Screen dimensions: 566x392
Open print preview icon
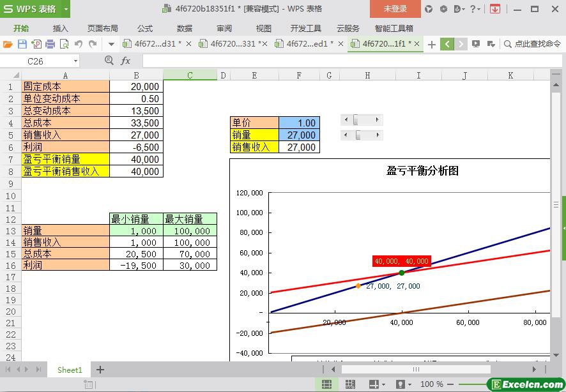point(65,44)
